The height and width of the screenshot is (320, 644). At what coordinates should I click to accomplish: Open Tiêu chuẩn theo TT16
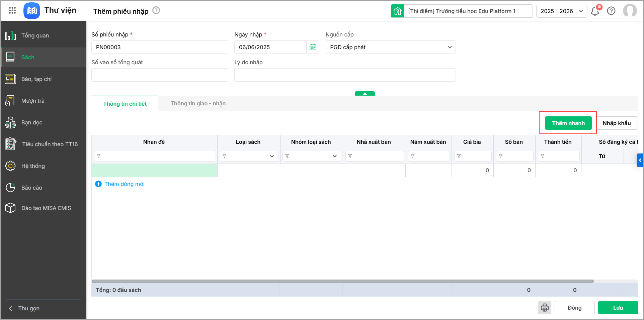(x=44, y=144)
